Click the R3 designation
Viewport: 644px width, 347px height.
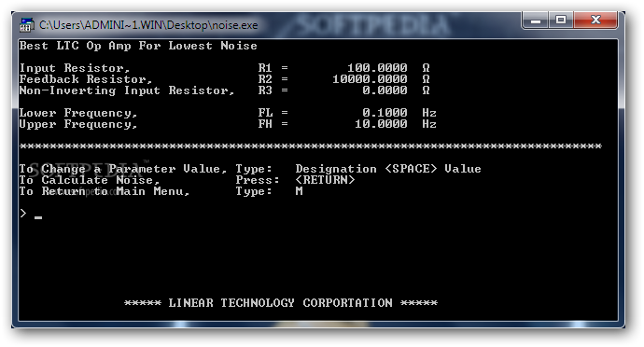[x=265, y=90]
